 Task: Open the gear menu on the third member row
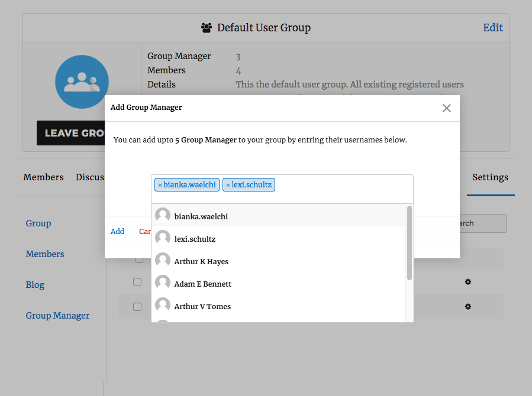[467, 306]
